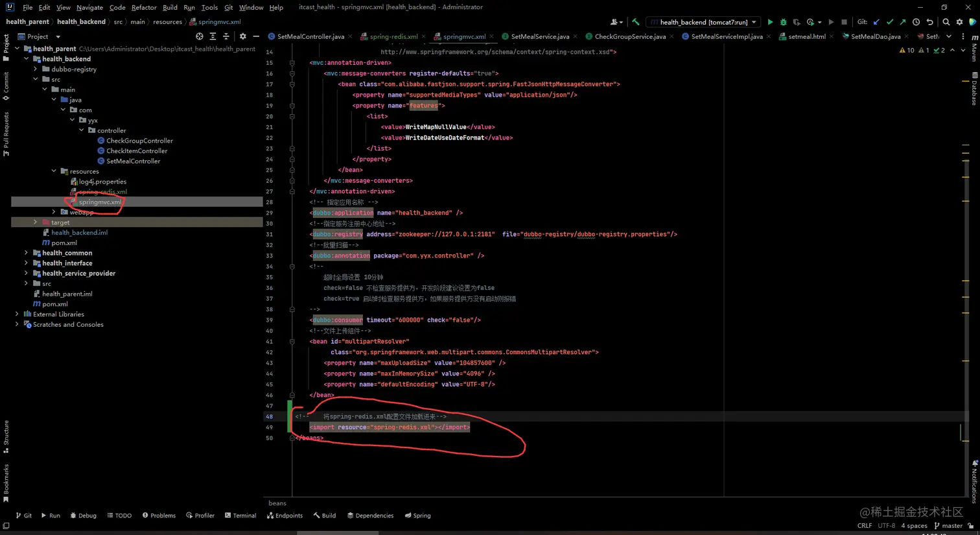Switch to spring-redis.xml editor tab

(x=393, y=37)
